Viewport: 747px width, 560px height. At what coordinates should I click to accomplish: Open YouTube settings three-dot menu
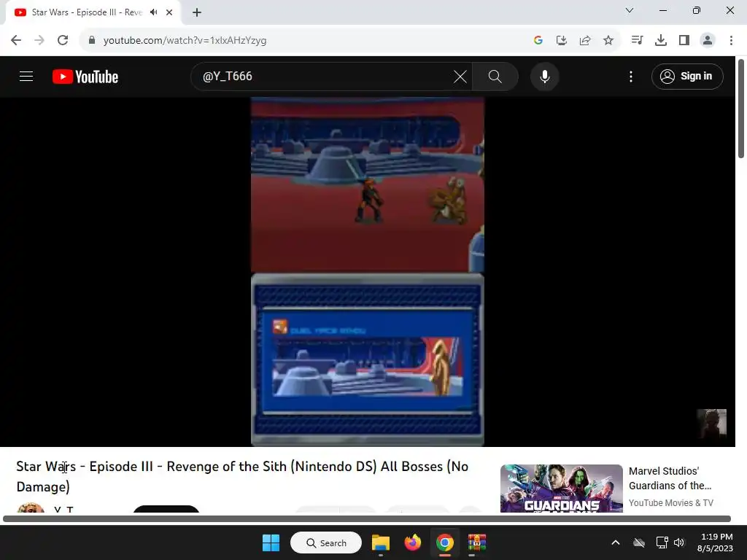coord(631,77)
